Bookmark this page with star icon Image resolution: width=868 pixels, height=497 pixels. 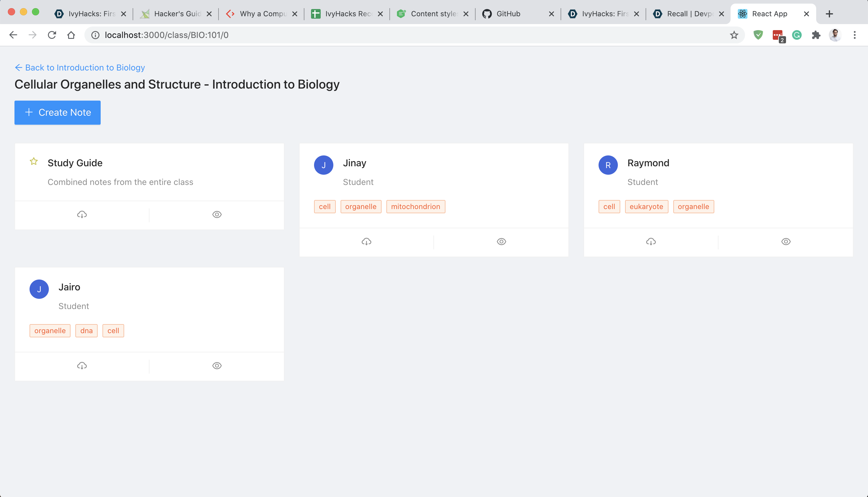coord(734,35)
